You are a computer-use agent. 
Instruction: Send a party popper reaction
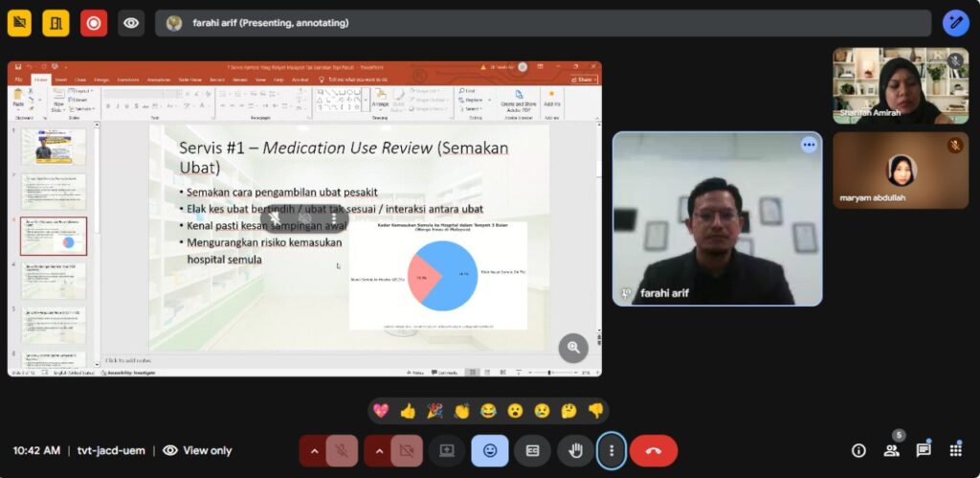[434, 411]
